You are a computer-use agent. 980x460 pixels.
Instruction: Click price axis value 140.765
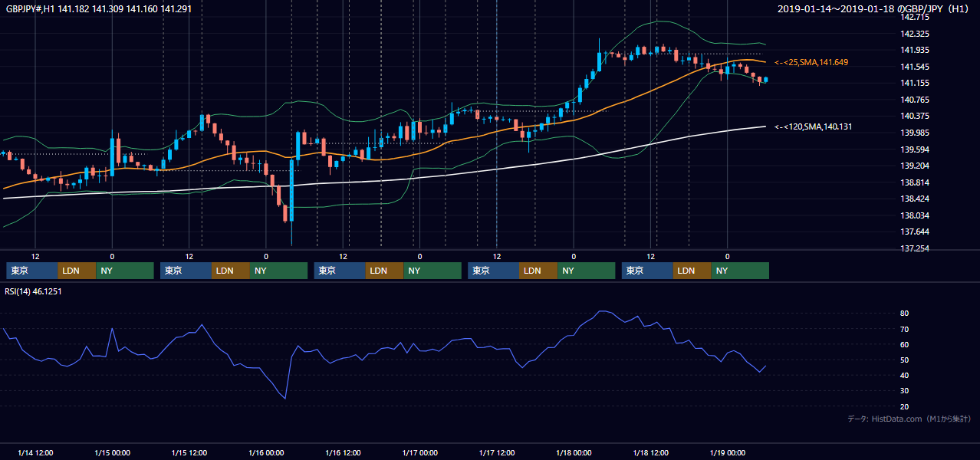[916, 100]
